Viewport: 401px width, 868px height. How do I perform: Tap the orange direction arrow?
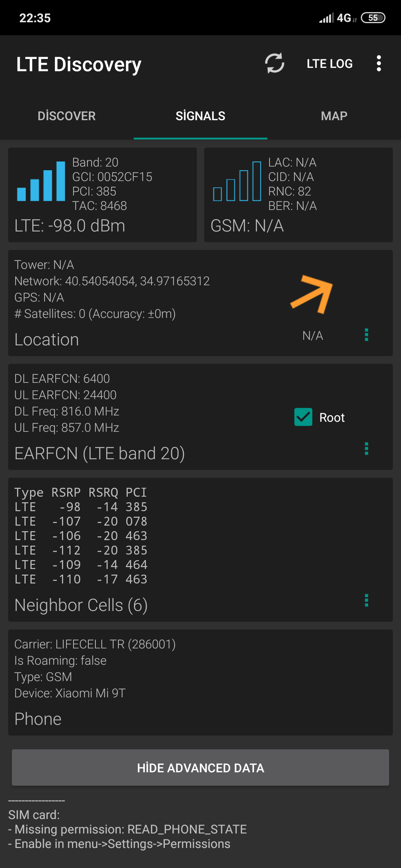[x=312, y=294]
